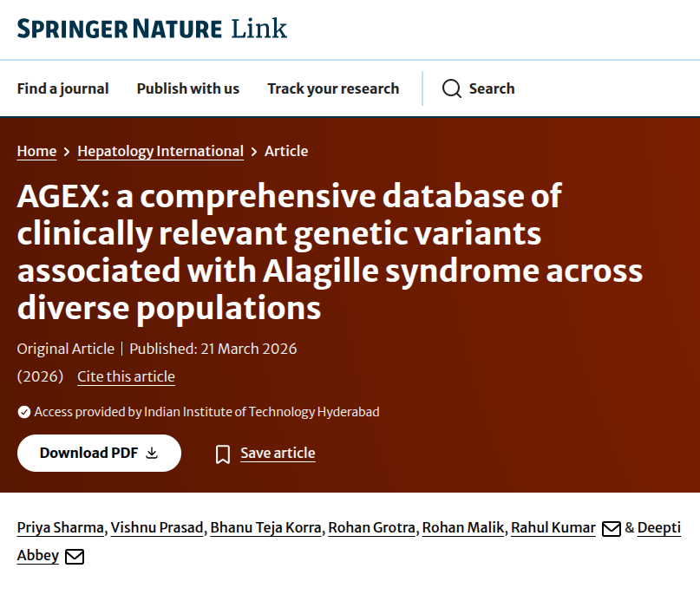
Task: Open Track your research
Action: click(333, 88)
